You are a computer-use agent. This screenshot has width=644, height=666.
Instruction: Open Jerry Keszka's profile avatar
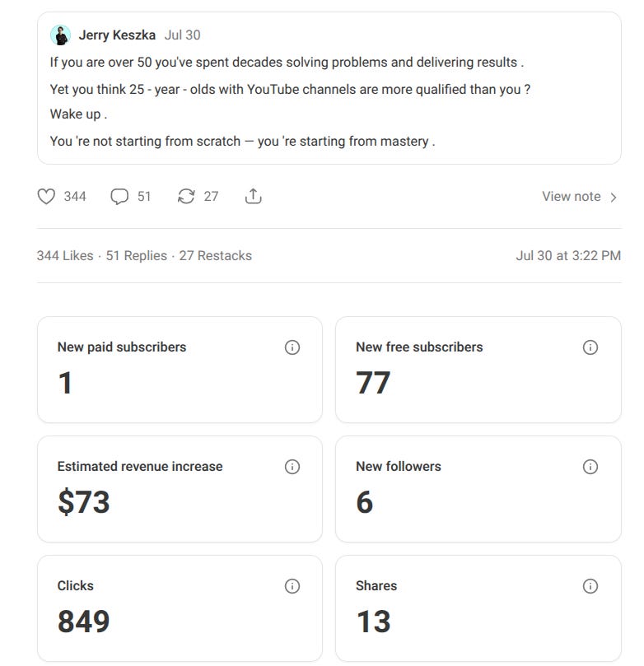[x=60, y=35]
